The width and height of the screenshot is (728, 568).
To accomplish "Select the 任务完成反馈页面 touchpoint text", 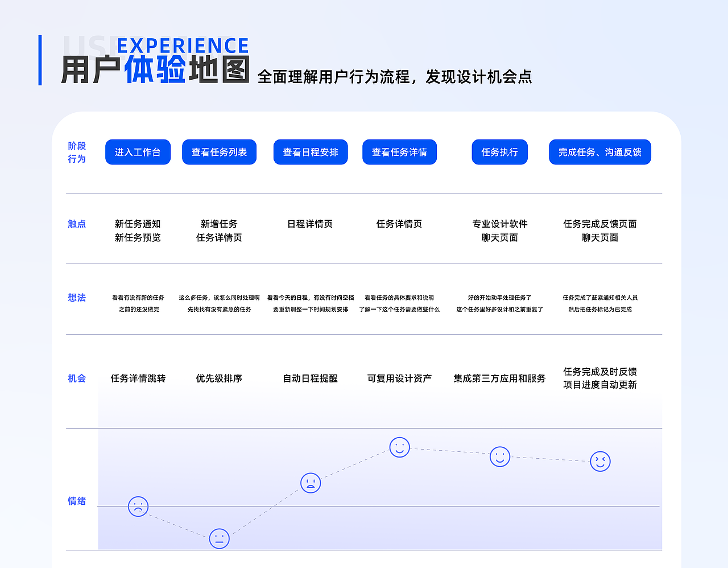I will [600, 224].
